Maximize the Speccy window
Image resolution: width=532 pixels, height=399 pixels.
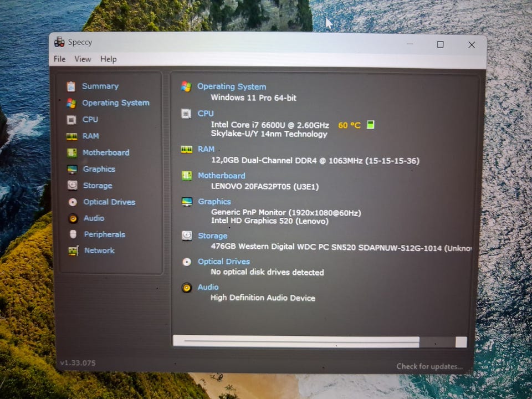tap(441, 44)
